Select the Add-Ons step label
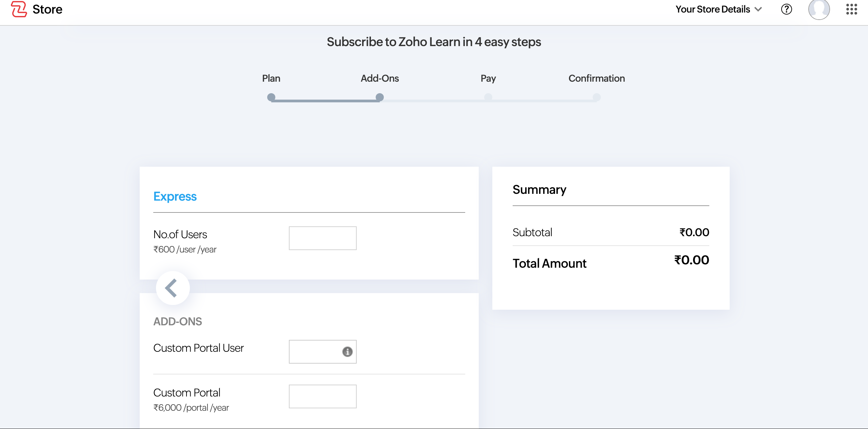Image resolution: width=868 pixels, height=429 pixels. (x=379, y=78)
